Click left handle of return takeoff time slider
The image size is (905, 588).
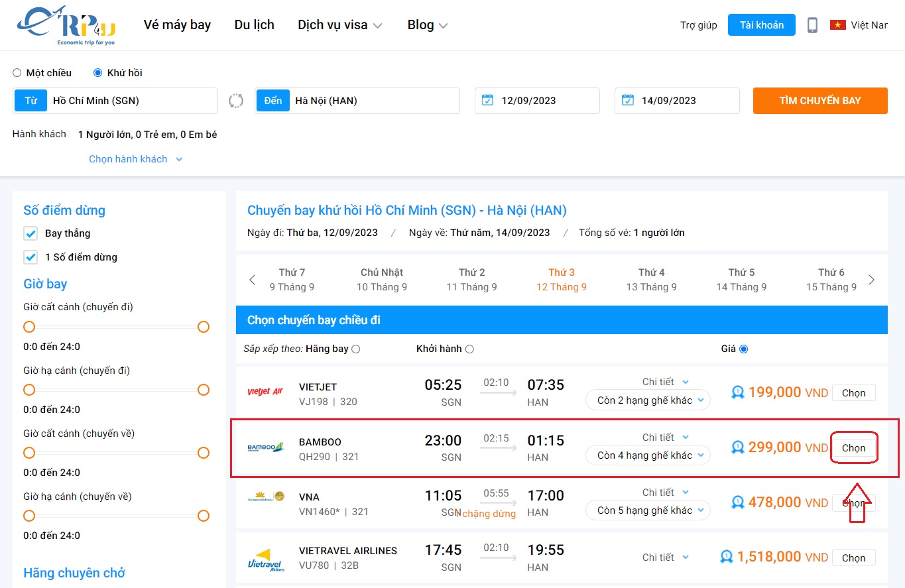point(29,453)
